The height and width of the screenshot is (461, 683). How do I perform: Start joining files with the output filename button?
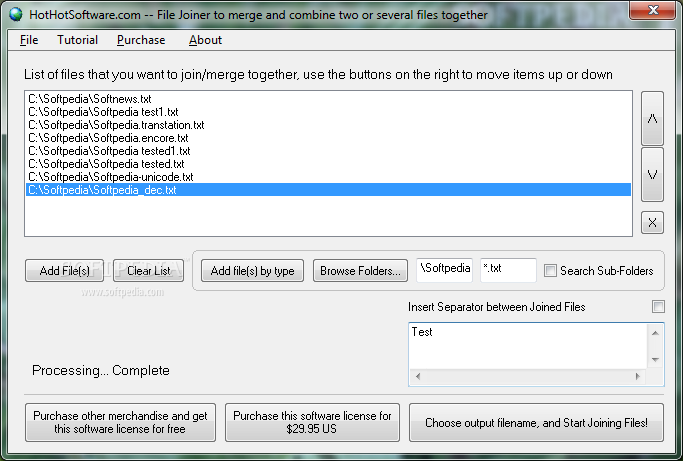pyautogui.click(x=536, y=422)
